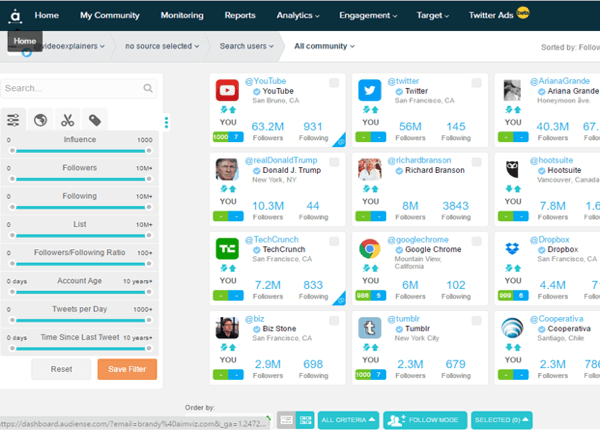This screenshot has height=430, width=600.
Task: Tick the biz card checkbox
Action: (334, 320)
